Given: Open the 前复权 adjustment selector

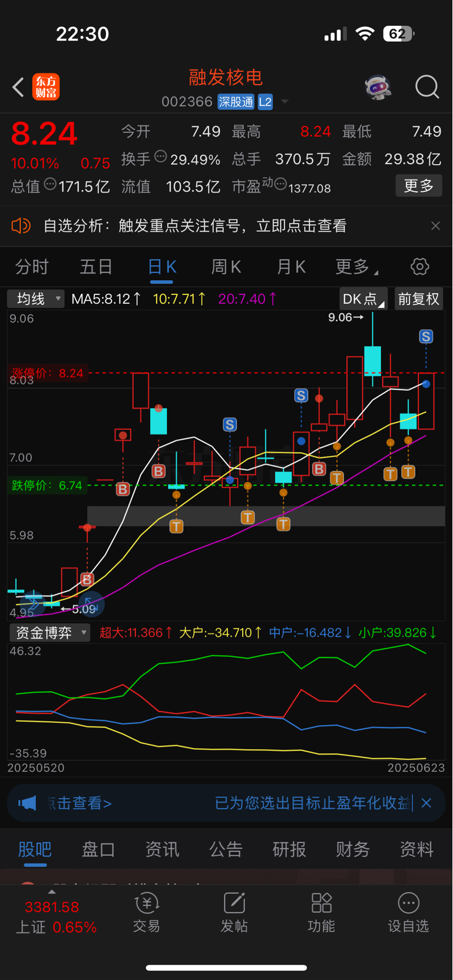Looking at the screenshot, I should tap(419, 299).
